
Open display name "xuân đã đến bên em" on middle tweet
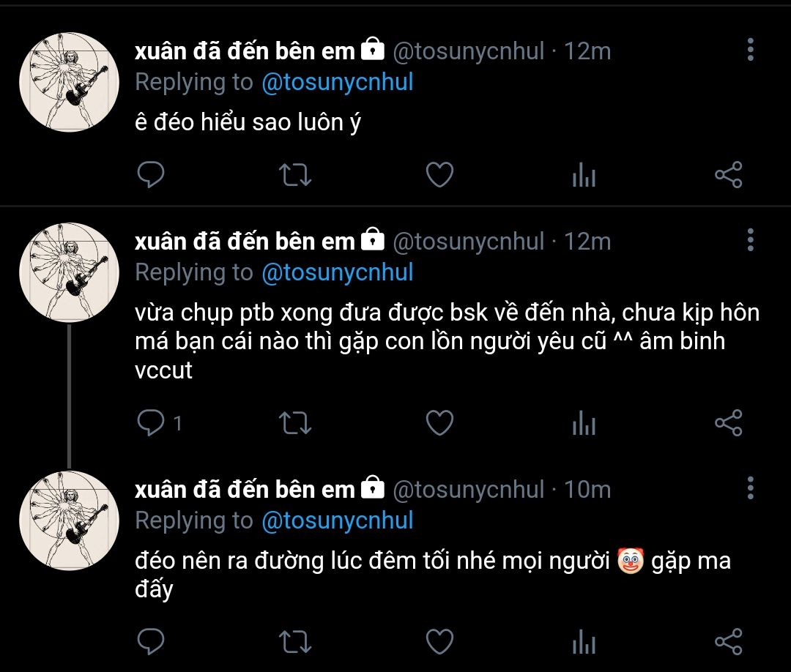(x=245, y=241)
